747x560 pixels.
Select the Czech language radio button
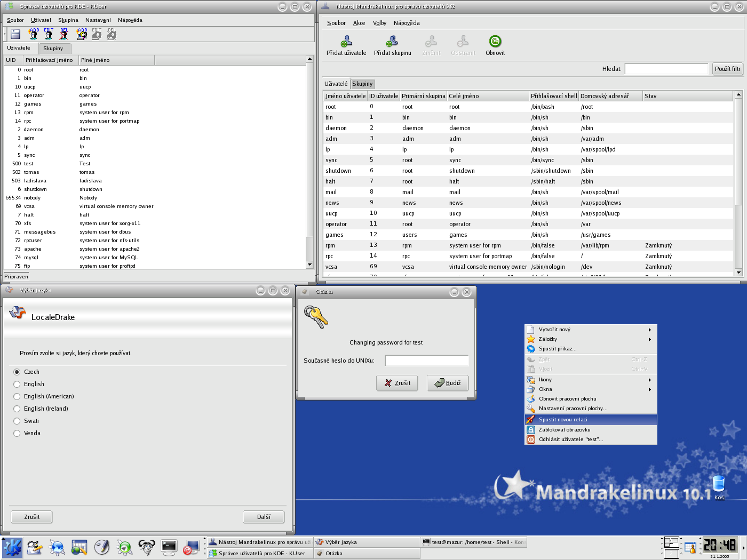[17, 372]
